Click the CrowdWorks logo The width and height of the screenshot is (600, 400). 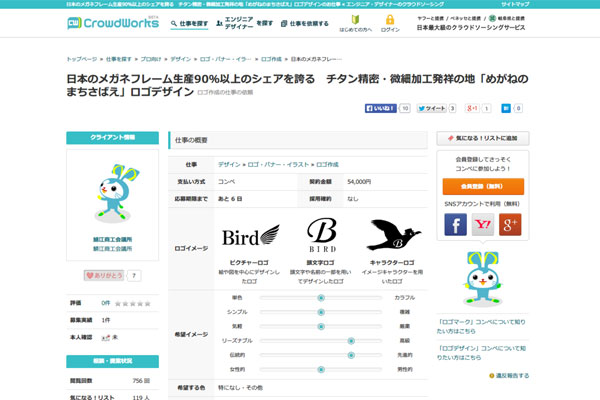click(113, 23)
